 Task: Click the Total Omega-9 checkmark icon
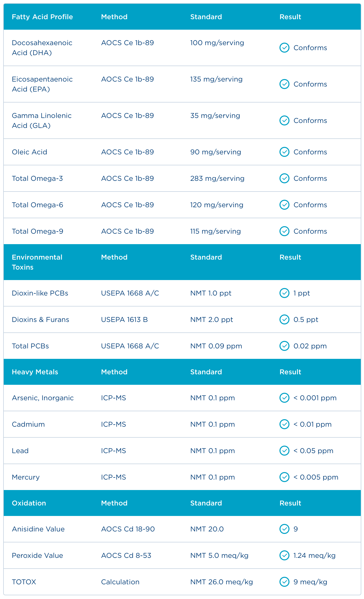pos(284,231)
